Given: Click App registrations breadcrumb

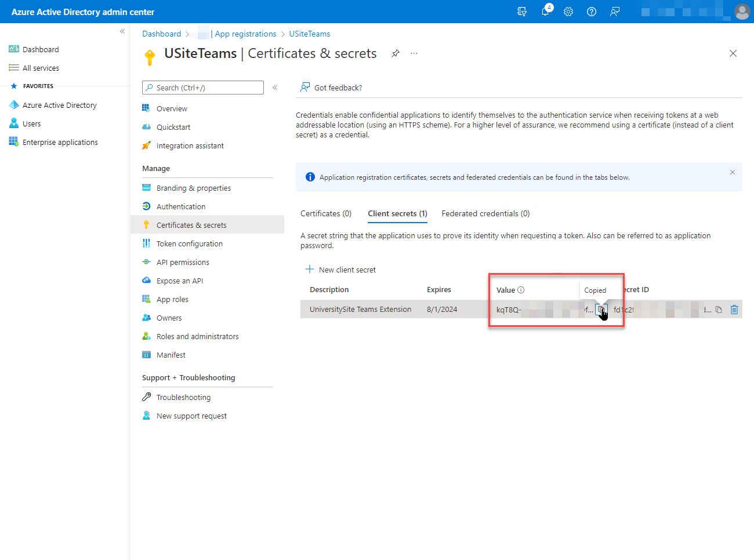Looking at the screenshot, I should click(x=245, y=34).
